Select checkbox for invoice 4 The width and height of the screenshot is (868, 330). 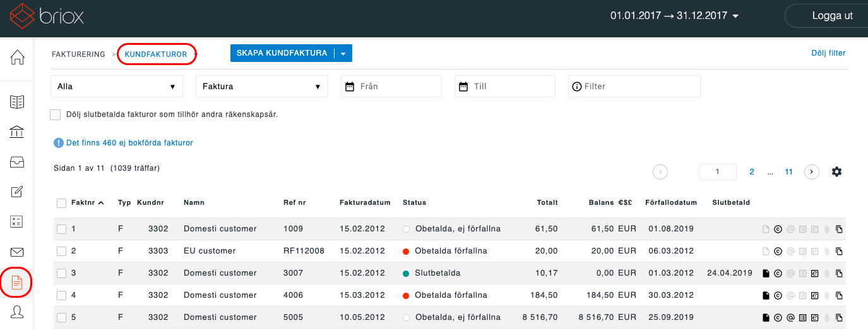[61, 295]
